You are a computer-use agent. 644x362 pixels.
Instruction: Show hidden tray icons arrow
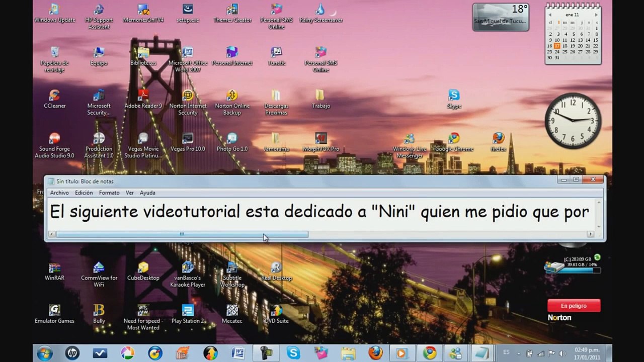(519, 353)
